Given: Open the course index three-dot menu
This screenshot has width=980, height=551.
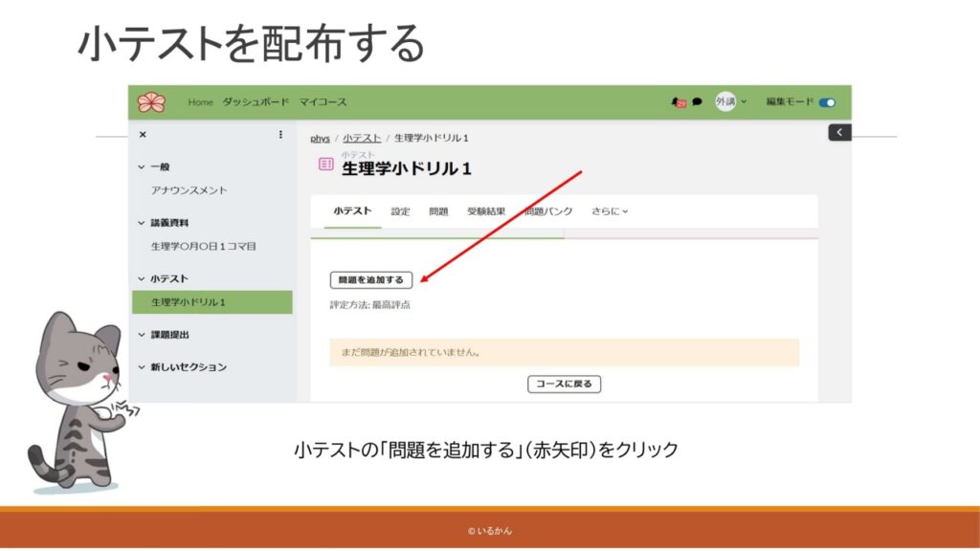Looking at the screenshot, I should [x=280, y=135].
